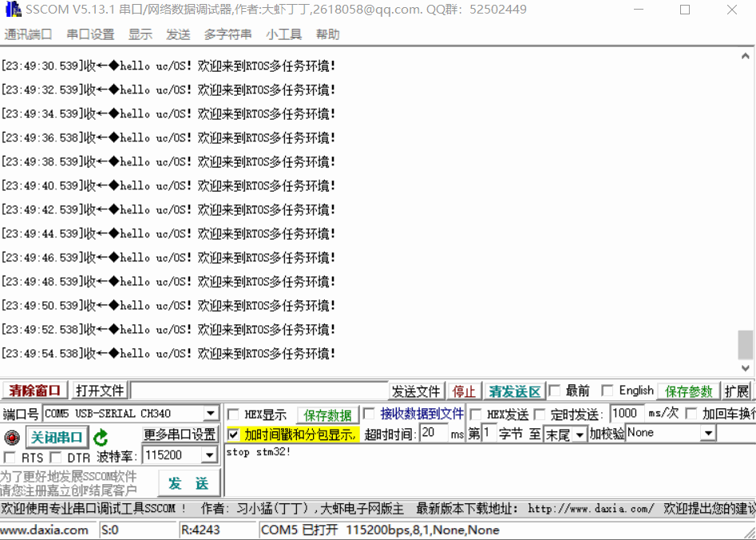The image size is (756, 540).
Task: Toggle the English checkbox
Action: coord(606,390)
